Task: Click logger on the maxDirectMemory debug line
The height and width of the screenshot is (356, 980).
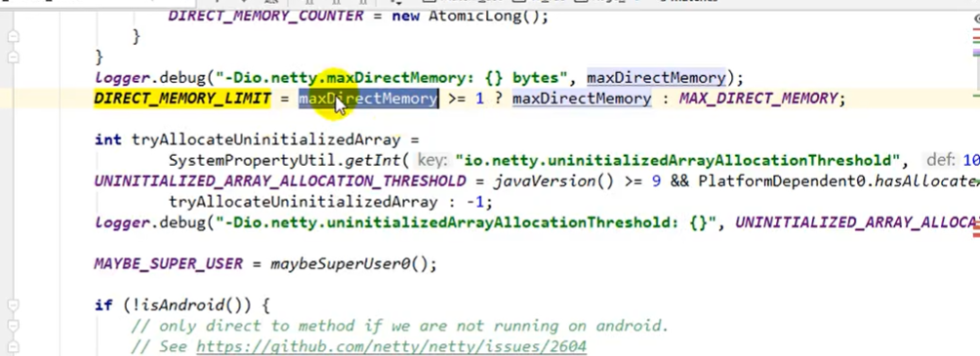Action: point(124,78)
